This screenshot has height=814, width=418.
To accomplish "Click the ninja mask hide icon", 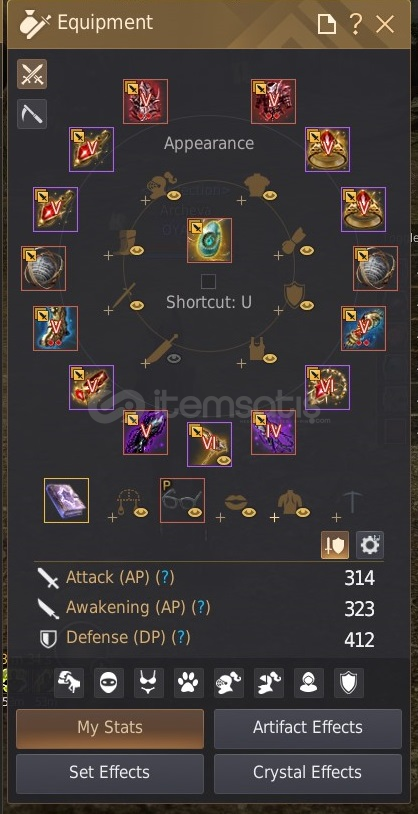I will coord(109,683).
